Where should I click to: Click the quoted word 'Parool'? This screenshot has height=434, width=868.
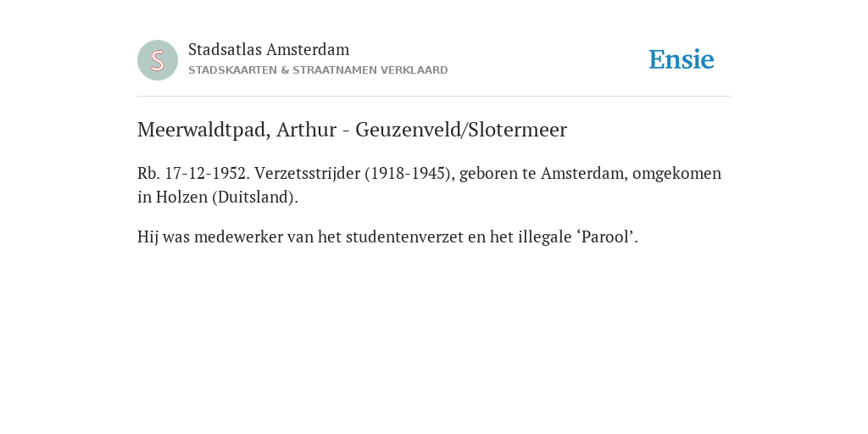click(606, 237)
